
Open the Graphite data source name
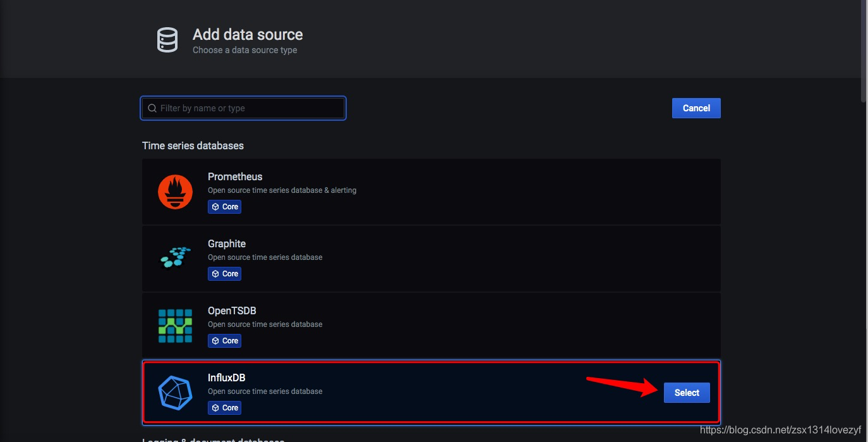click(227, 243)
